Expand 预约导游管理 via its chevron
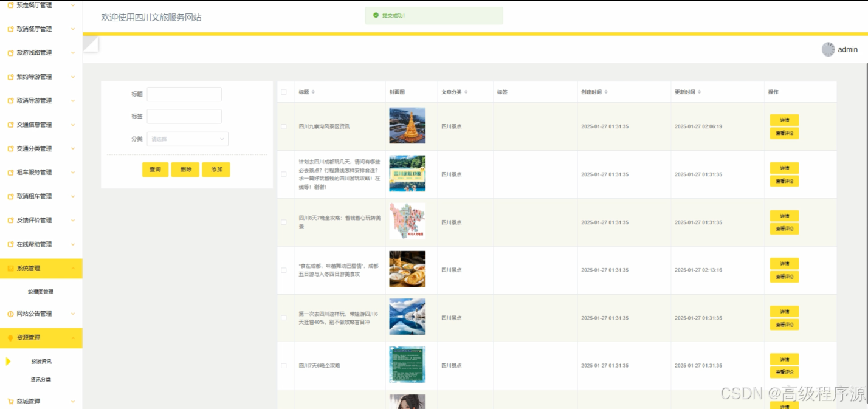This screenshot has width=868, height=409. [x=73, y=77]
